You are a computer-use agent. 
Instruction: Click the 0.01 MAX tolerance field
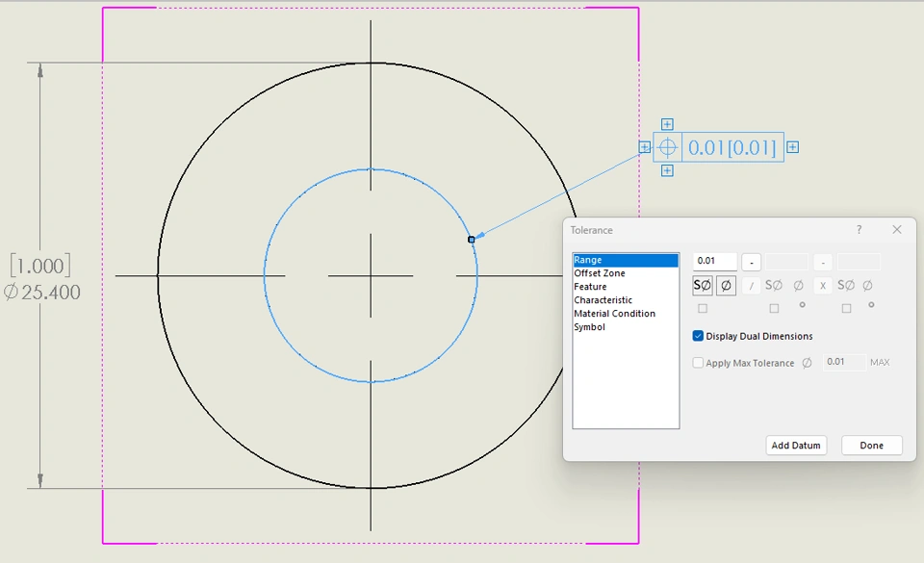[844, 362]
